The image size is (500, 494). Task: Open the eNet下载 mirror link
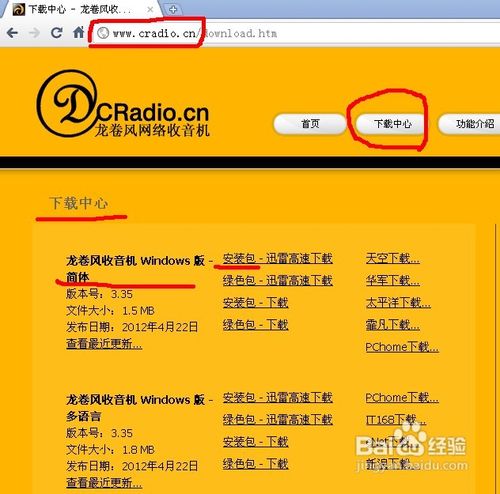click(x=392, y=442)
